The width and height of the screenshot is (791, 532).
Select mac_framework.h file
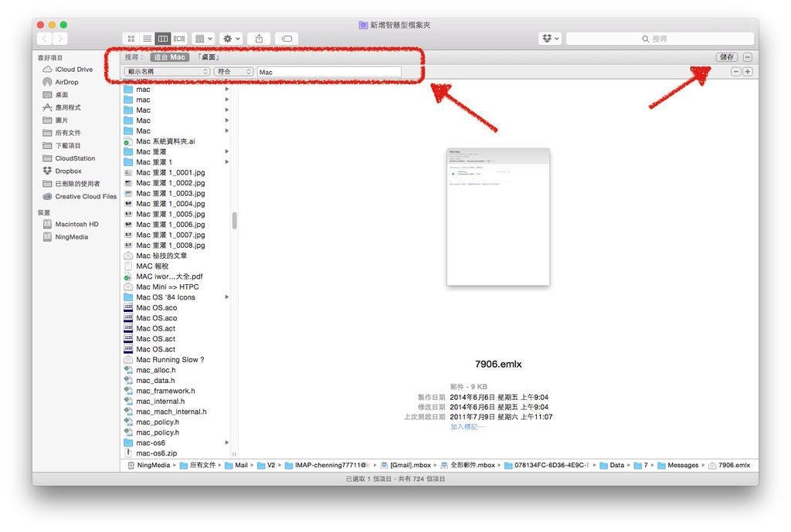pos(165,391)
